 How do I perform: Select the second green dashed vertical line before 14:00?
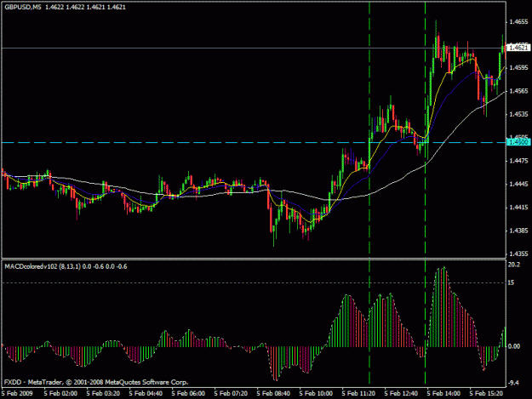(x=425, y=193)
